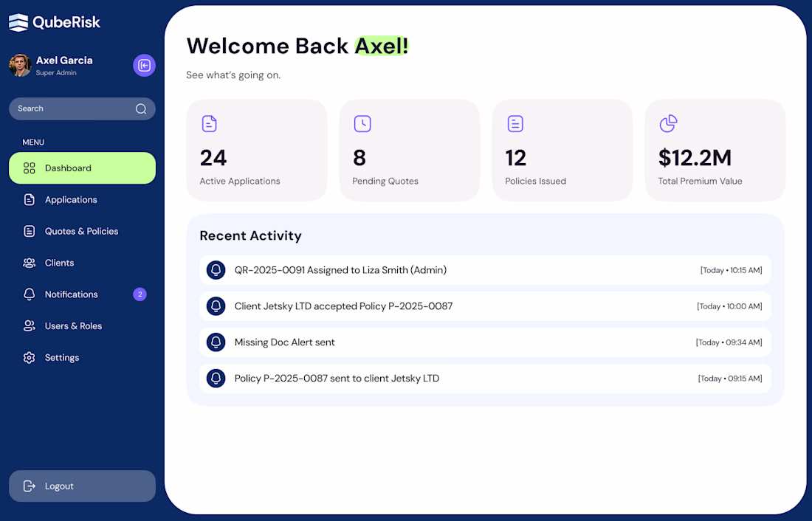812x521 pixels.
Task: Click the 'Recent Activity' heading
Action: pyautogui.click(x=251, y=235)
